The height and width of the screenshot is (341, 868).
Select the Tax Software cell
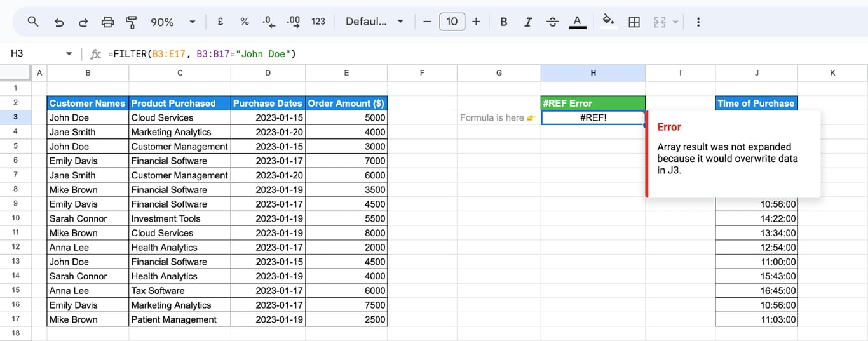coord(180,291)
